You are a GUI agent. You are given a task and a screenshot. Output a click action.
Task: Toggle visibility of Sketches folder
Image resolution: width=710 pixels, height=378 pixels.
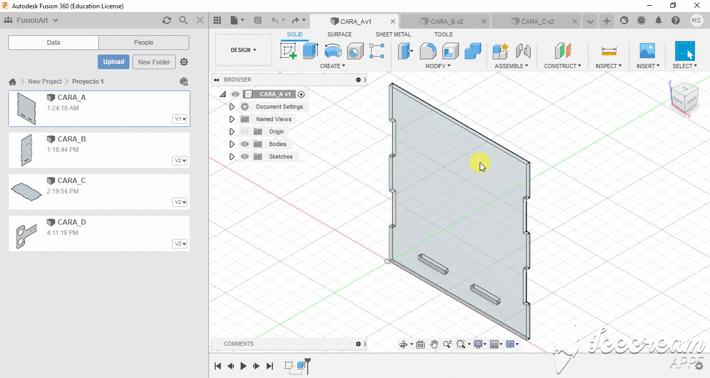tap(245, 157)
